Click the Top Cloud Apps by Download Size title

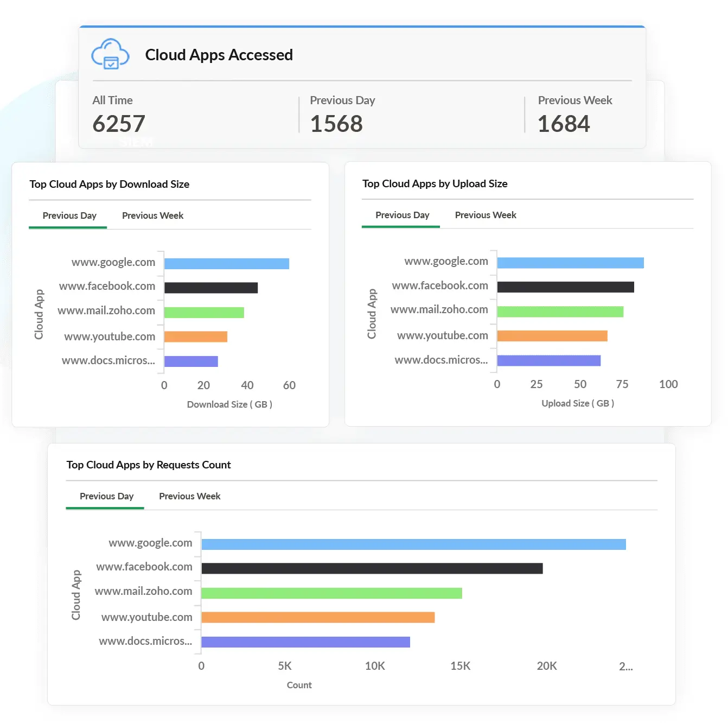tap(110, 184)
